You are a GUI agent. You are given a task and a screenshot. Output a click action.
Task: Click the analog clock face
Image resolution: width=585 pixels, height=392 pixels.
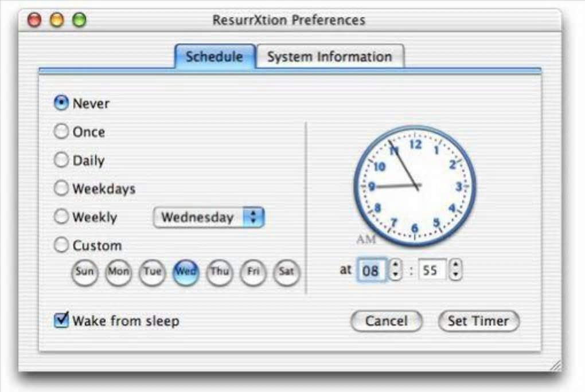415,186
